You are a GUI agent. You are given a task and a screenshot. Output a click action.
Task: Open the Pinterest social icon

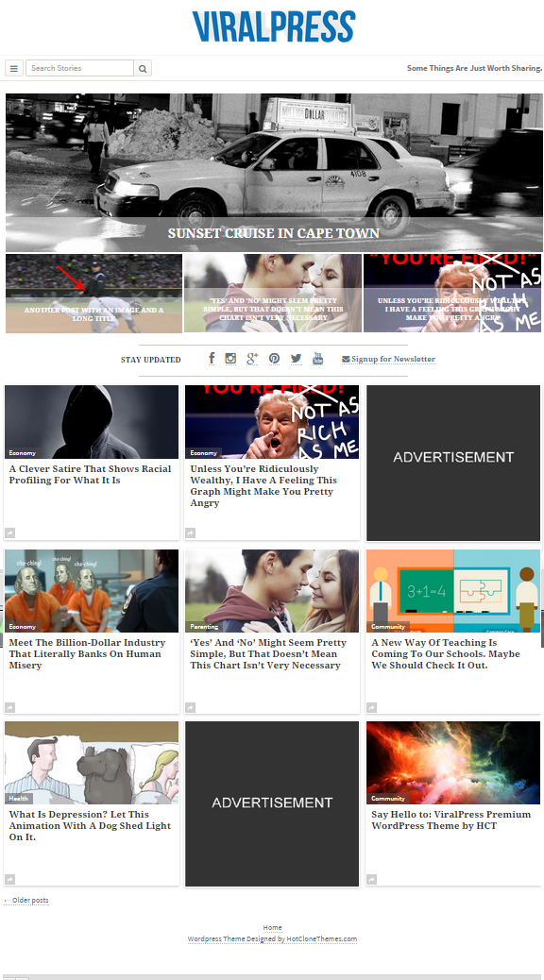(x=275, y=358)
